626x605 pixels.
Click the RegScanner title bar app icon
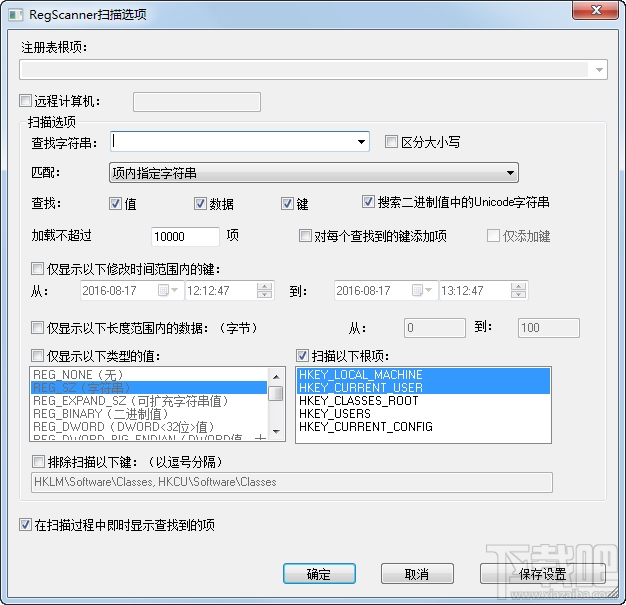click(16, 15)
